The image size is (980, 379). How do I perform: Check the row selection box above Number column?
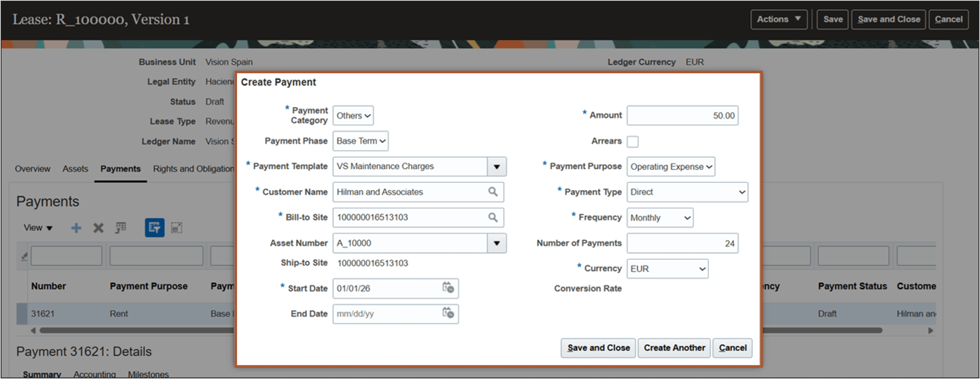coord(66,256)
